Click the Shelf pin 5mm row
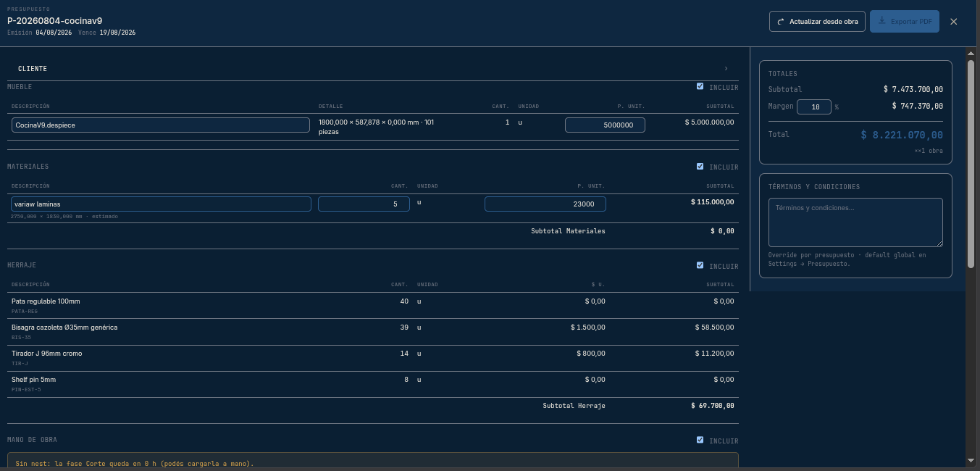 pos(373,383)
